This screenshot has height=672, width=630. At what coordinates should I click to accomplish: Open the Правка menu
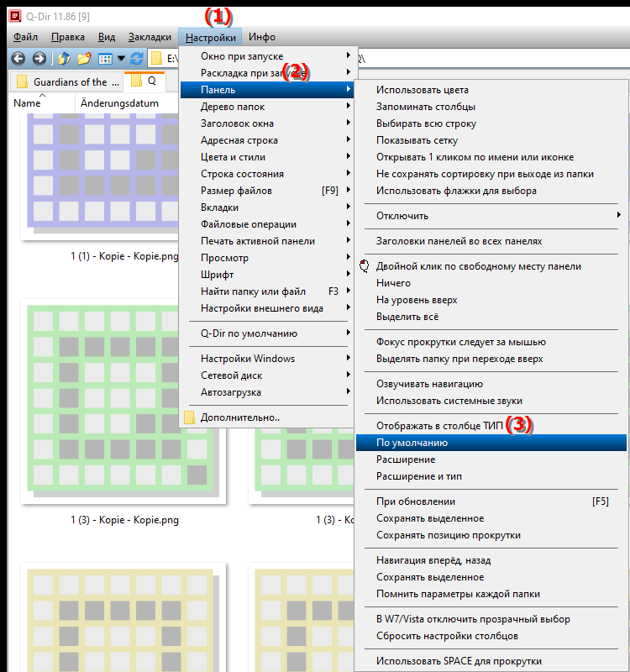[x=68, y=37]
